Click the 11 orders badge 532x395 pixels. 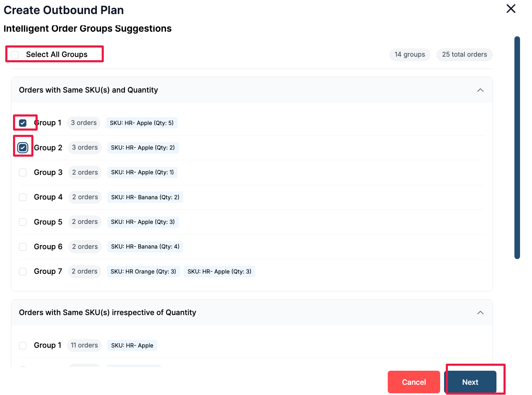[84, 345]
